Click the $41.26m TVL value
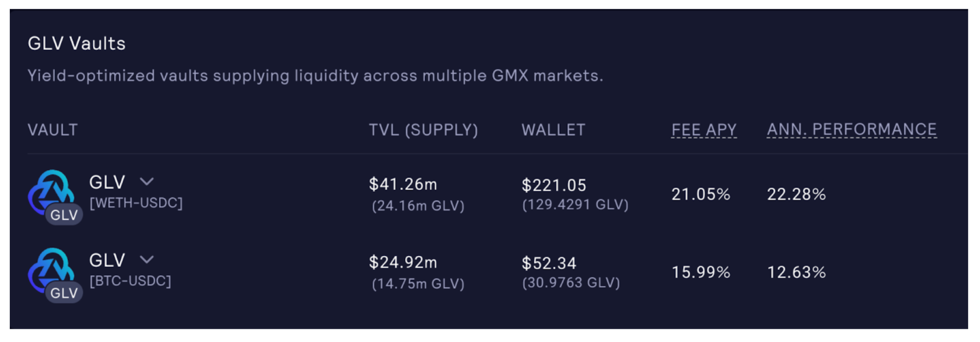Image resolution: width=980 pixels, height=342 pixels. point(403,184)
